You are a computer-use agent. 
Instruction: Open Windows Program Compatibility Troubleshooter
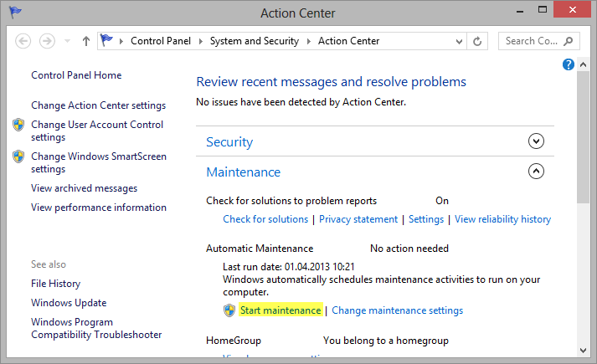coord(96,328)
